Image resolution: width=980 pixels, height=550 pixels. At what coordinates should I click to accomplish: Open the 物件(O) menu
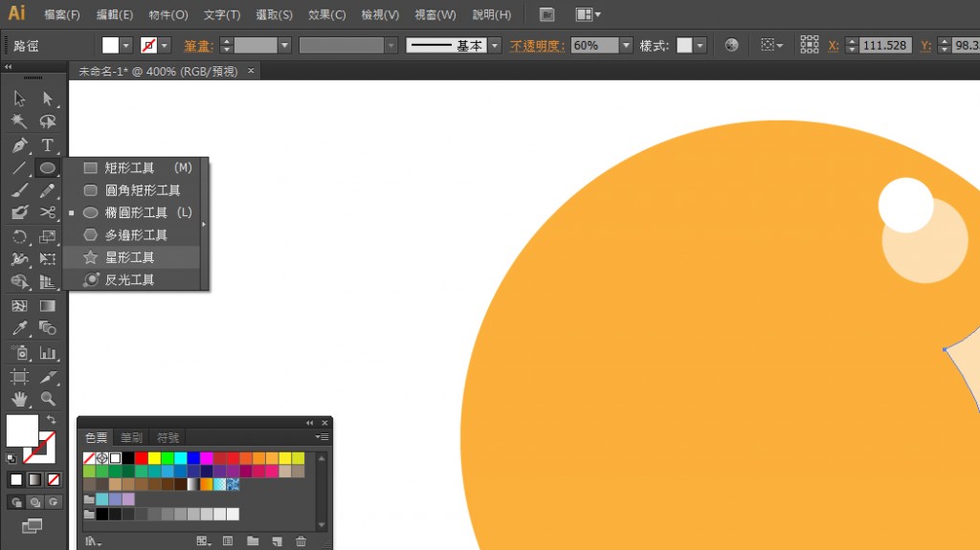point(168,14)
